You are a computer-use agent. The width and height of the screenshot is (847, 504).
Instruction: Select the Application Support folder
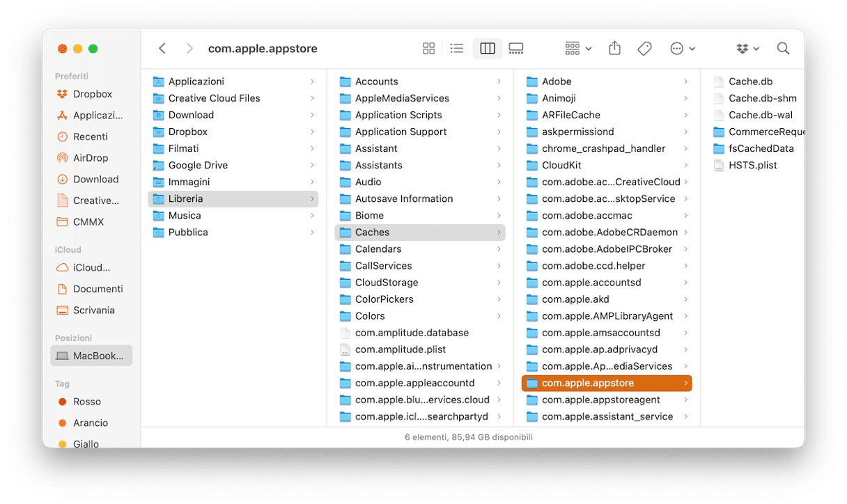tap(420, 132)
